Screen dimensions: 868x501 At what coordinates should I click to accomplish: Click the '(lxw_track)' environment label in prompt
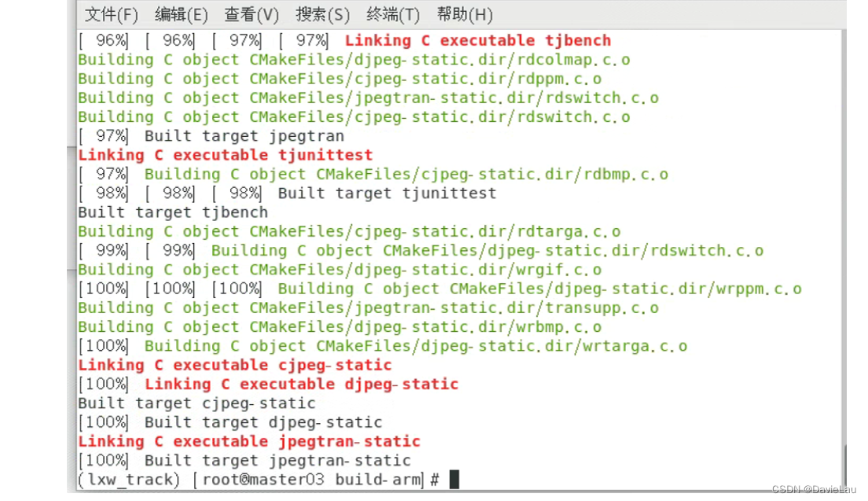coord(127,479)
